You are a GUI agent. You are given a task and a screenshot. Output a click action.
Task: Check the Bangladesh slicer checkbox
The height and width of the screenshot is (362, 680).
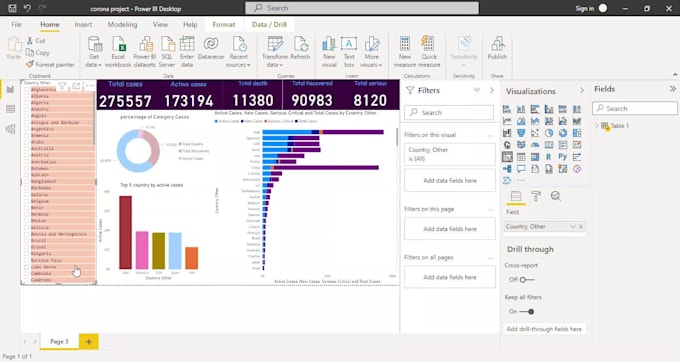26,182
